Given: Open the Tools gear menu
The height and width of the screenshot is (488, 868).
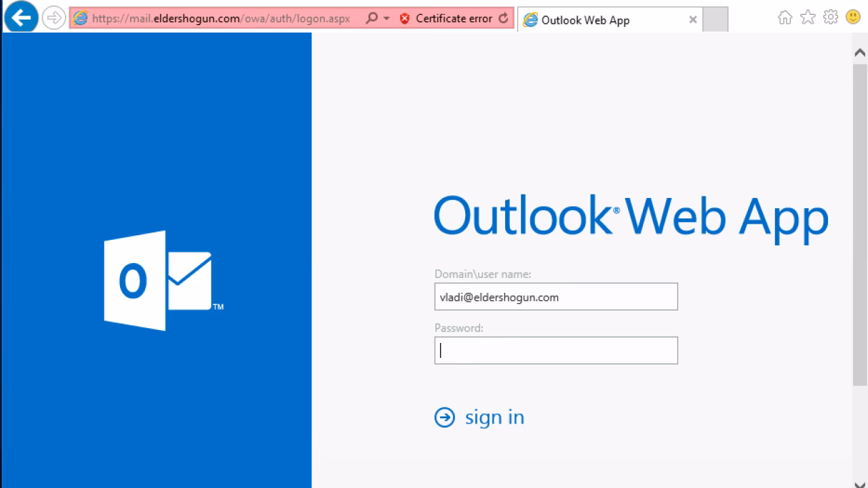Looking at the screenshot, I should [830, 18].
